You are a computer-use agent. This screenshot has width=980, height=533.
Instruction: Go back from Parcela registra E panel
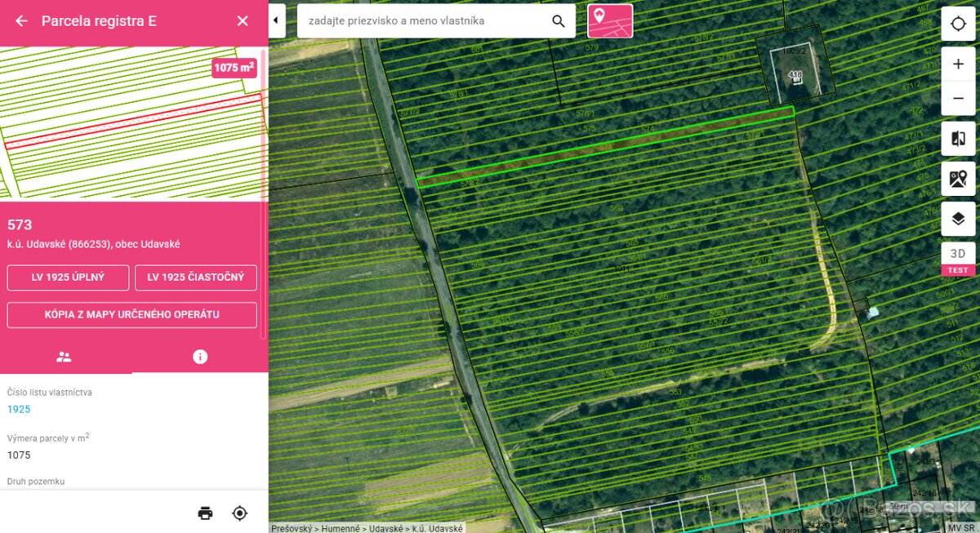coord(22,21)
